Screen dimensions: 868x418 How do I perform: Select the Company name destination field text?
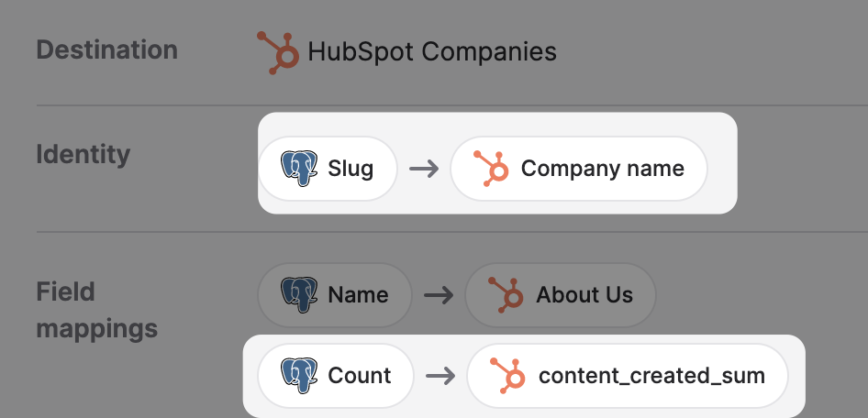tap(602, 169)
